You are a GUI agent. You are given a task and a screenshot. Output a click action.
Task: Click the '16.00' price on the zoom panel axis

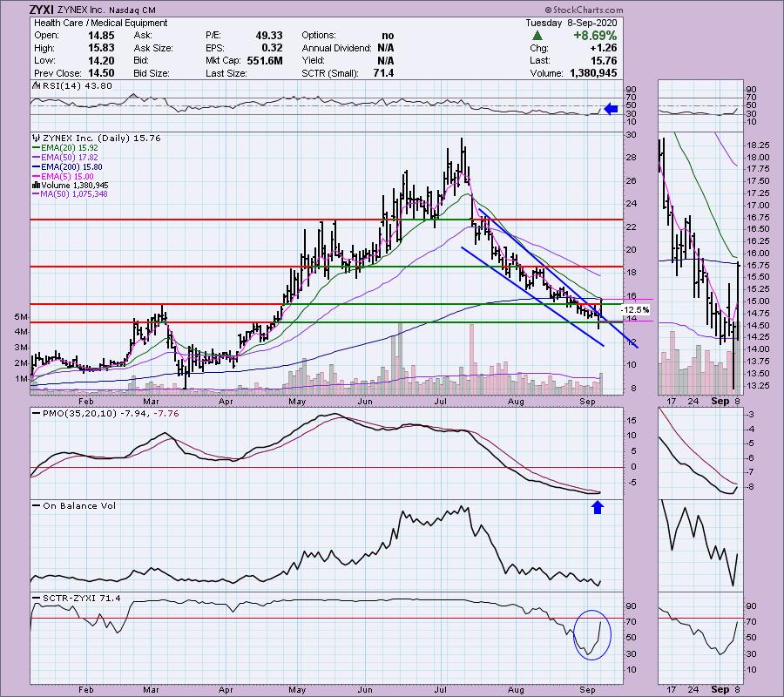click(x=758, y=253)
